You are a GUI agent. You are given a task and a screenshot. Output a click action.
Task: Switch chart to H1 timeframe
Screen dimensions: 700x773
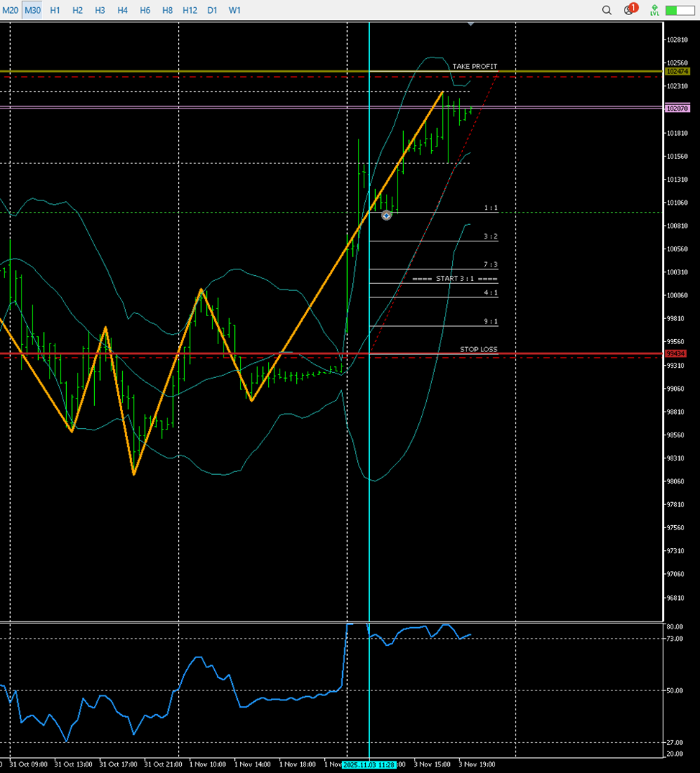pos(55,11)
